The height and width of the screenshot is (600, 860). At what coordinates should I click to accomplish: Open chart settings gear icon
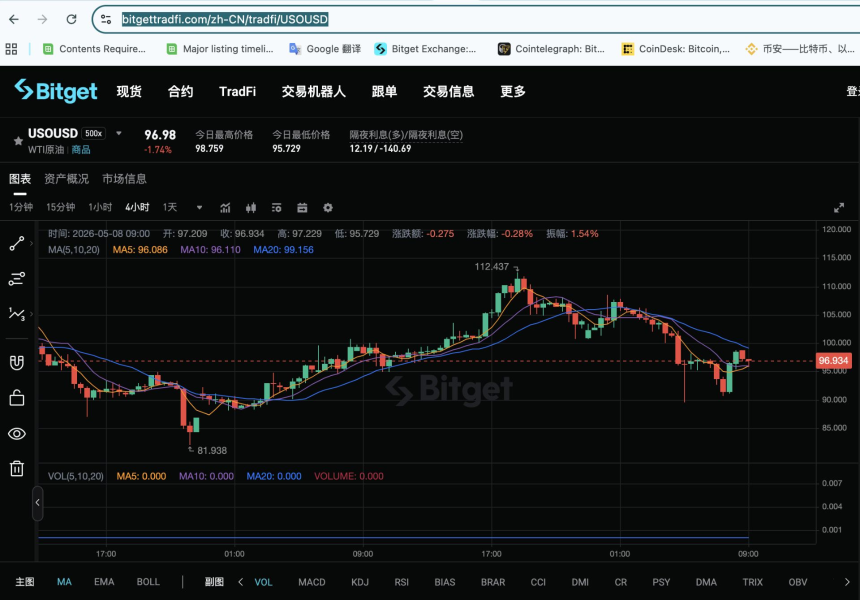click(x=328, y=208)
